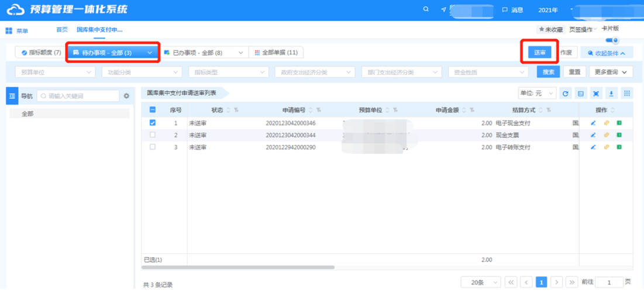Jump to last page double arrow
Viewport: 644px width, 301px height.
(x=571, y=282)
